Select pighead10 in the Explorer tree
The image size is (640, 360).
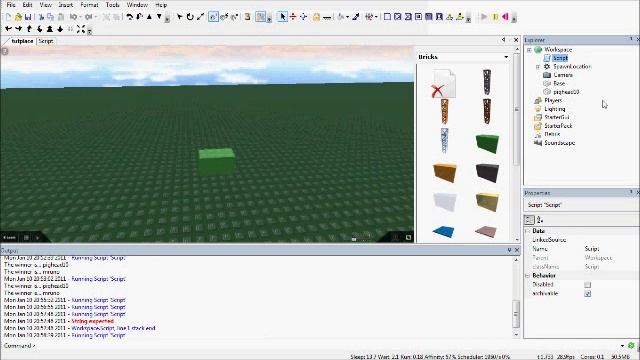click(566, 92)
